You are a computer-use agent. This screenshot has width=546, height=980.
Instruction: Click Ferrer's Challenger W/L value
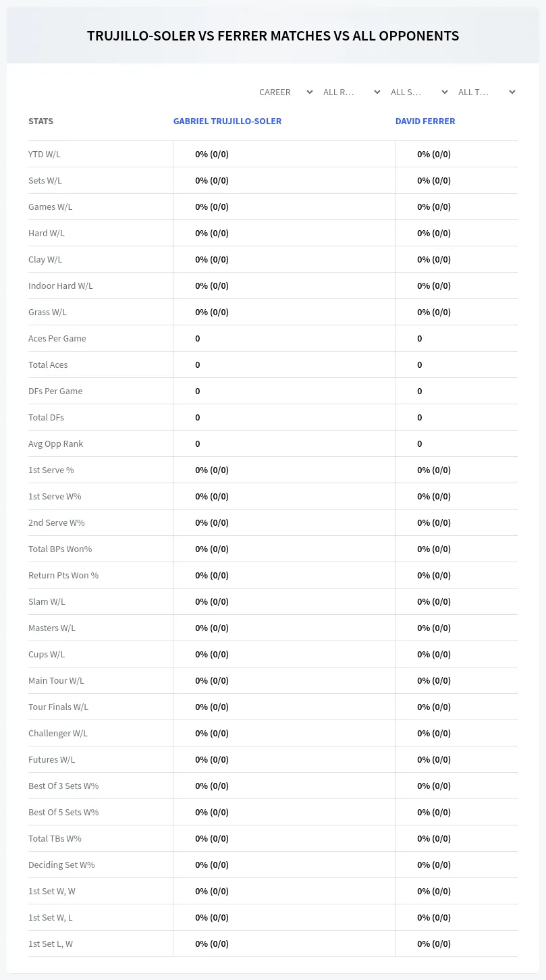point(434,733)
